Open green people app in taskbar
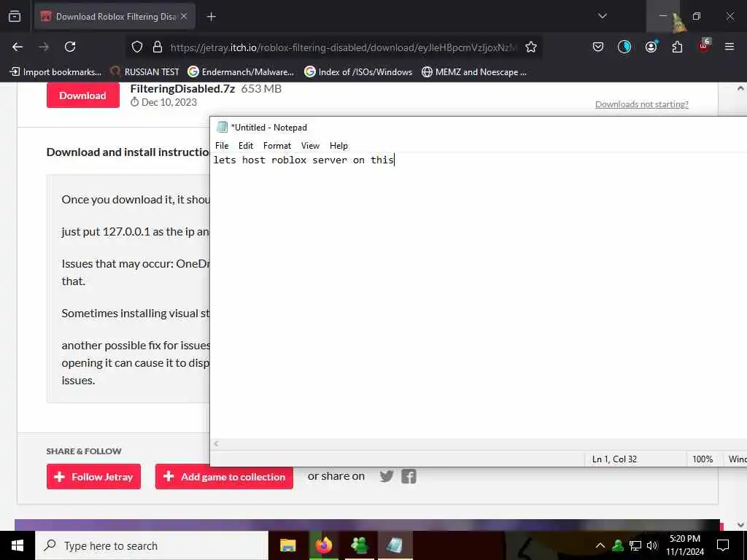This screenshot has width=747, height=560. click(359, 545)
